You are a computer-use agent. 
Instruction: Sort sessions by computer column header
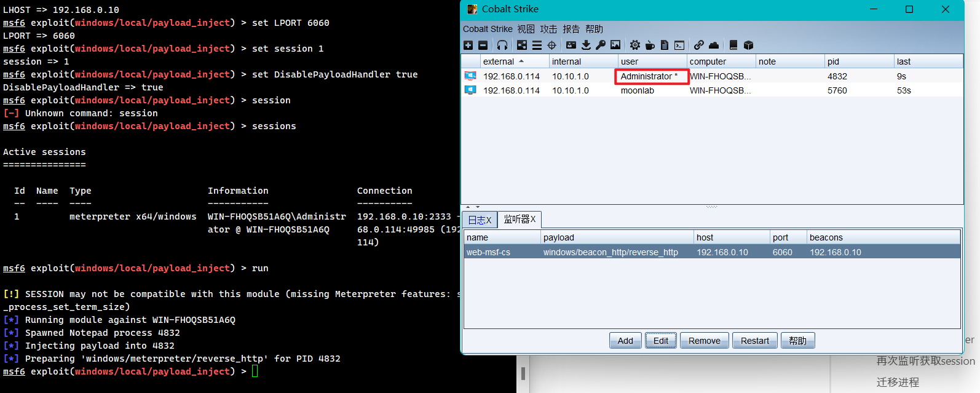click(x=721, y=62)
